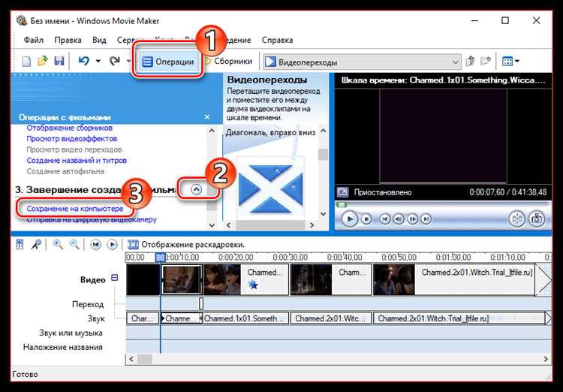Viewport: 563px width, 392px height.
Task: Click Сохранение на компьютере link
Action: point(74,209)
